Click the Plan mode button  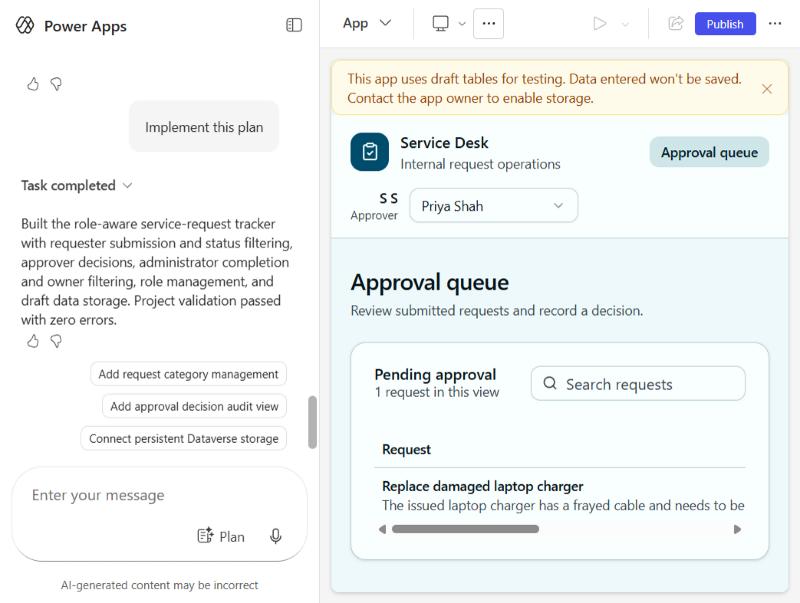point(221,536)
